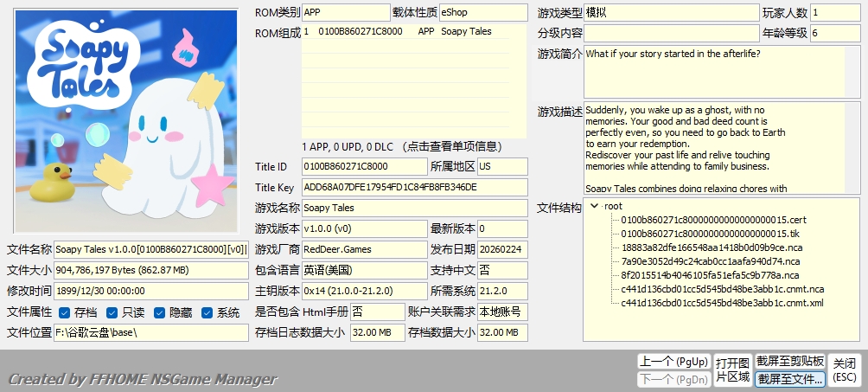
Task: Click the 游戏简介 text box
Action: 722,72
